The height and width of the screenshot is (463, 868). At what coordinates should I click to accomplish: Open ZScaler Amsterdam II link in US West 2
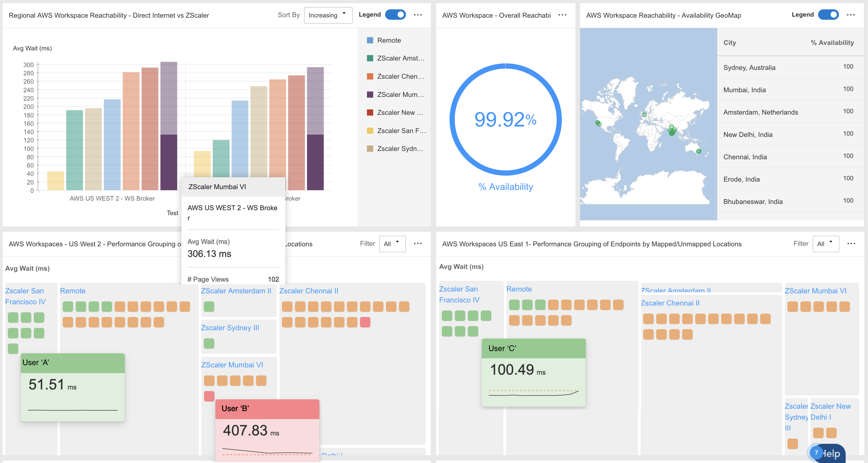tap(236, 291)
